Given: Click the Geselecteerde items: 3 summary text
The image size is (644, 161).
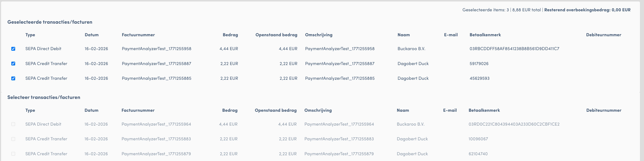Looking at the screenshot, I should tap(485, 10).
